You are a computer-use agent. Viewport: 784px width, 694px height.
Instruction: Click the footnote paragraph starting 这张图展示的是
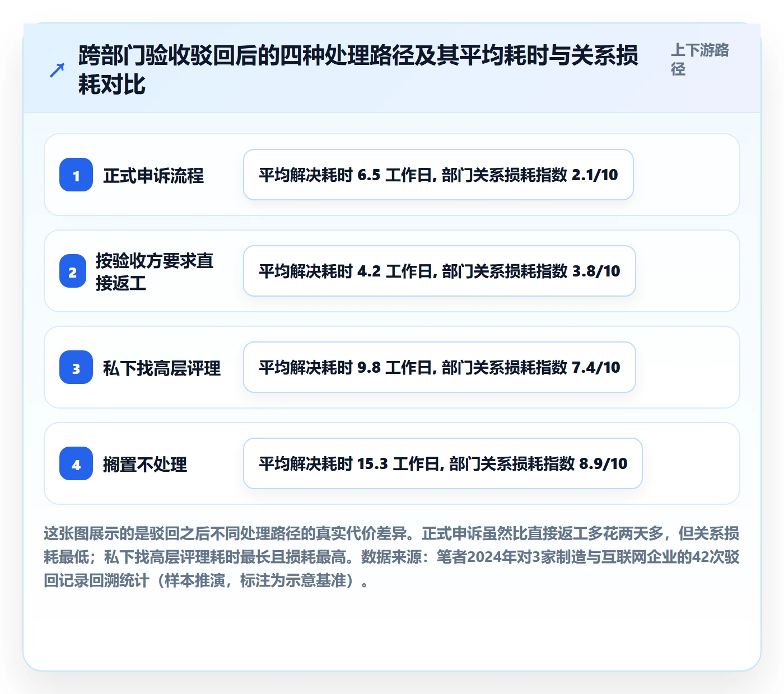[391, 557]
